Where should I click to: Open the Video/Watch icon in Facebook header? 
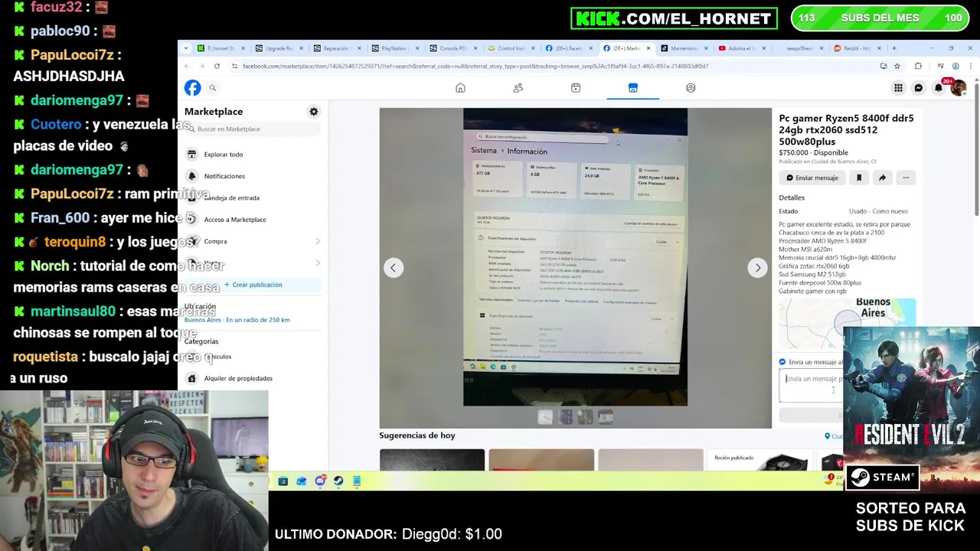pos(576,88)
